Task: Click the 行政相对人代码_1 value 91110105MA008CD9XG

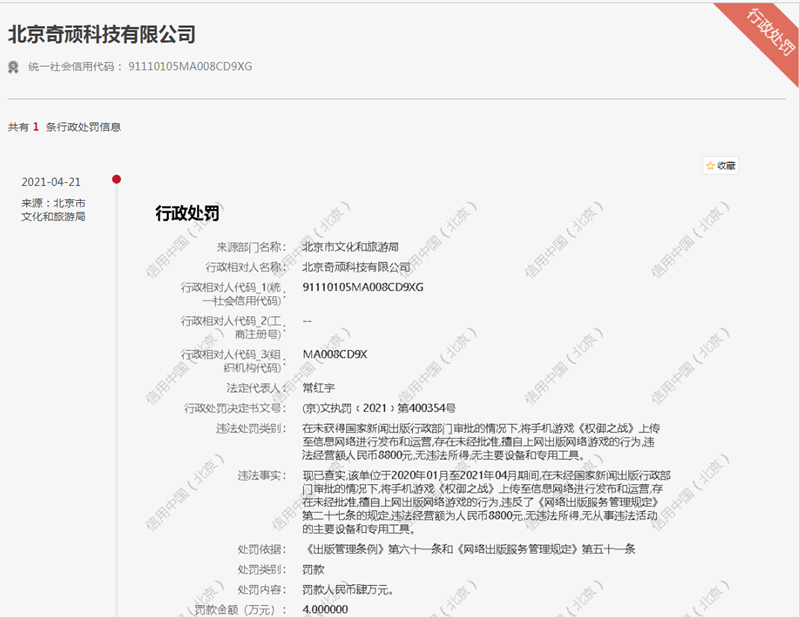Action: 363,287
